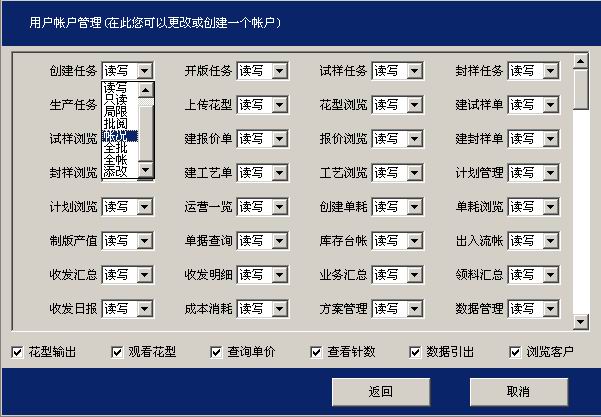The height and width of the screenshot is (417, 601).
Task: Pick 全批 option in the dropdown list
Action: 117,147
